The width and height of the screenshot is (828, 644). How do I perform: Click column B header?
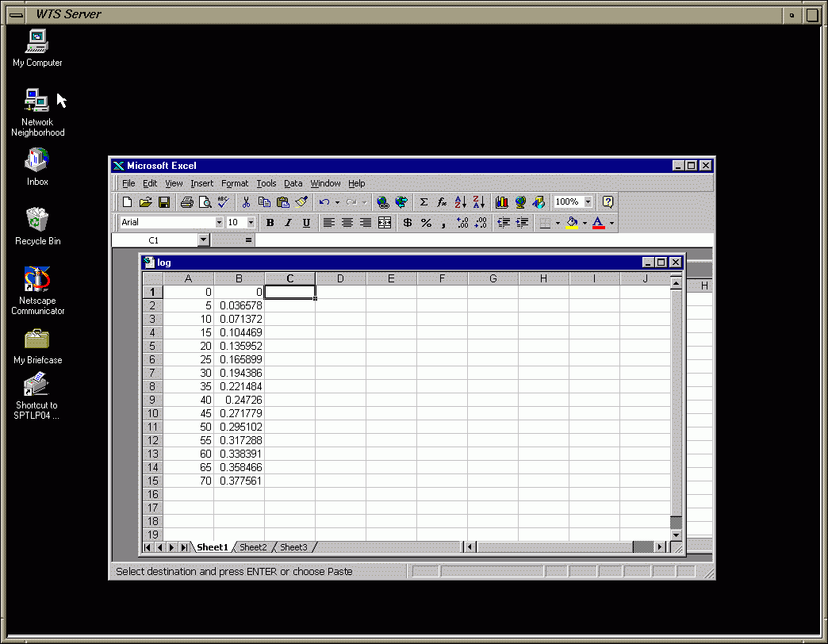pyautogui.click(x=239, y=278)
